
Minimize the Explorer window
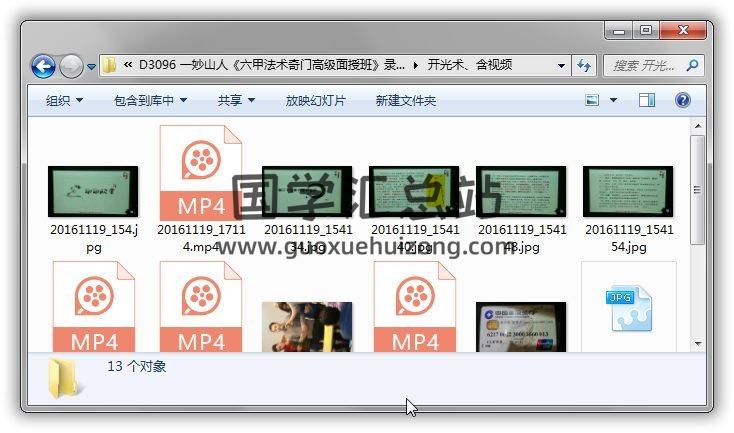click(x=619, y=31)
